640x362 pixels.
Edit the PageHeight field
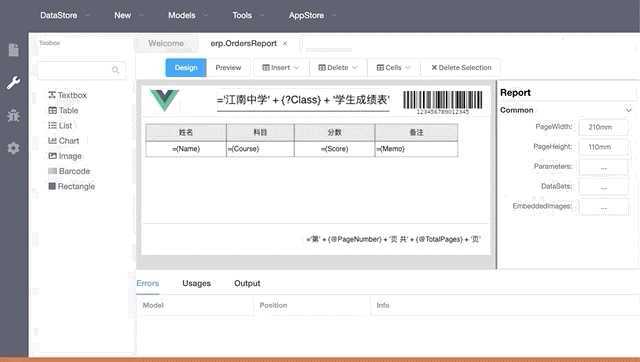pos(603,147)
